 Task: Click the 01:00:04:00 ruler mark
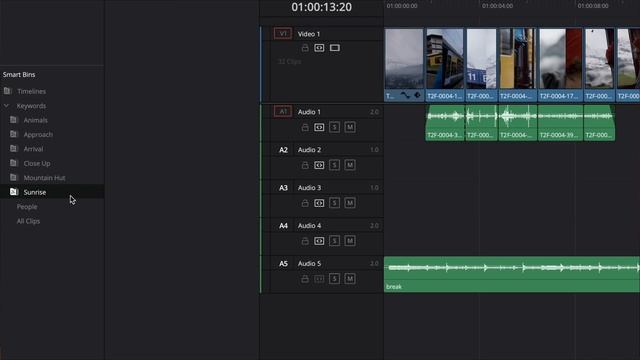pyautogui.click(x=497, y=6)
